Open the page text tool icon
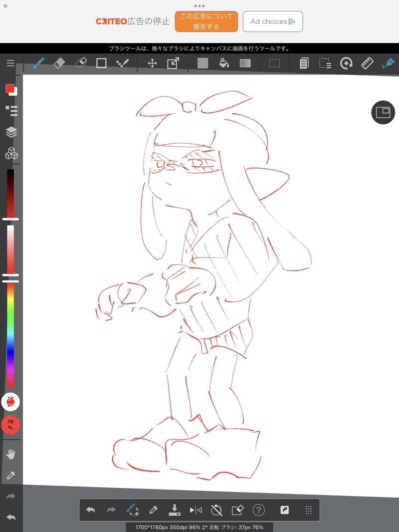The height and width of the screenshot is (532, 399). click(x=304, y=63)
